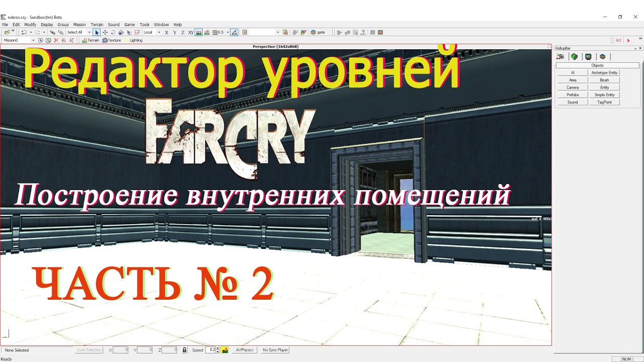Open the Terrain menu

click(x=97, y=25)
